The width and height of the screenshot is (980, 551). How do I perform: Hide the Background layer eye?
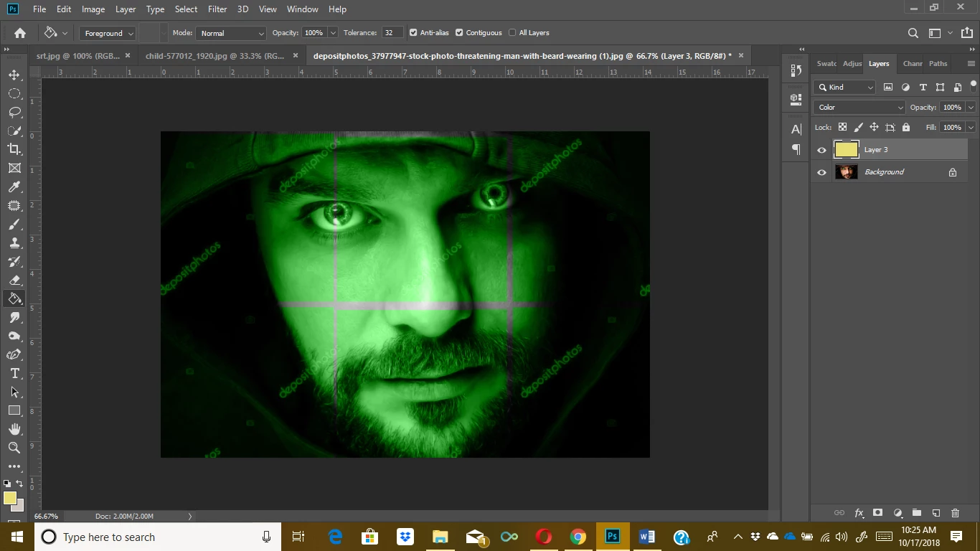pyautogui.click(x=821, y=172)
